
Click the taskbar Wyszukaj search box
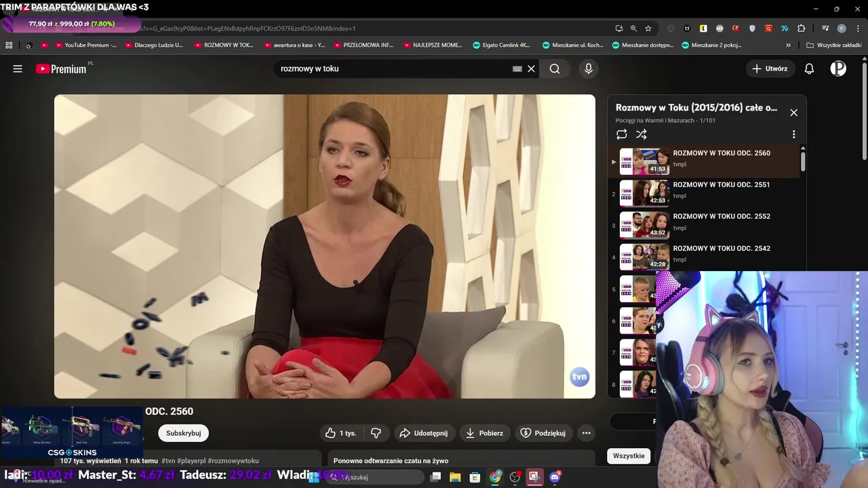[374, 477]
